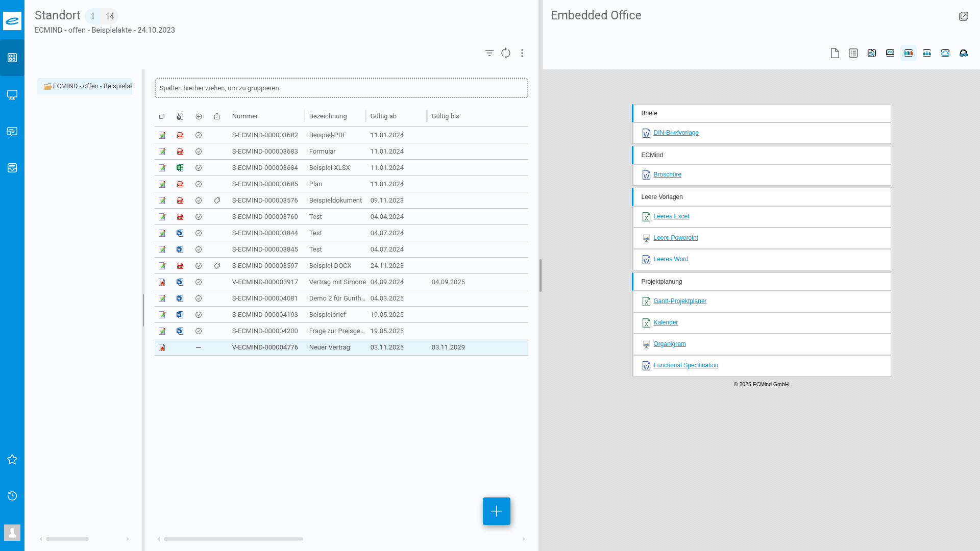This screenshot has height=551, width=980.
Task: Click the team people panel icon
Action: [926, 53]
